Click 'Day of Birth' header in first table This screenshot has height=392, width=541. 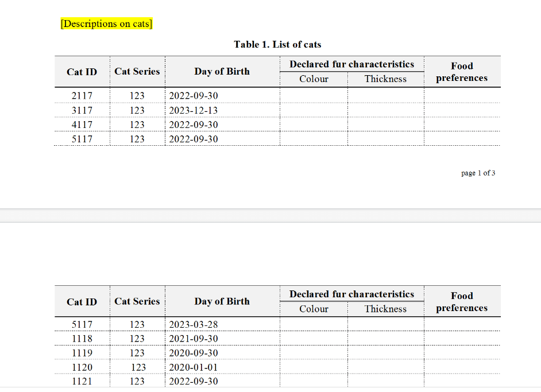pos(222,71)
